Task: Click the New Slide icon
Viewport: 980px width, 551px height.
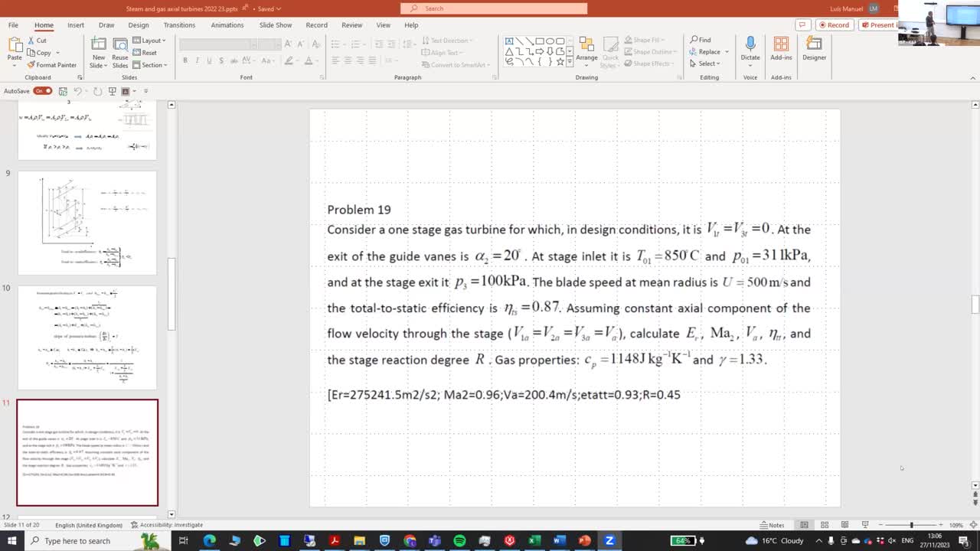Action: click(99, 44)
